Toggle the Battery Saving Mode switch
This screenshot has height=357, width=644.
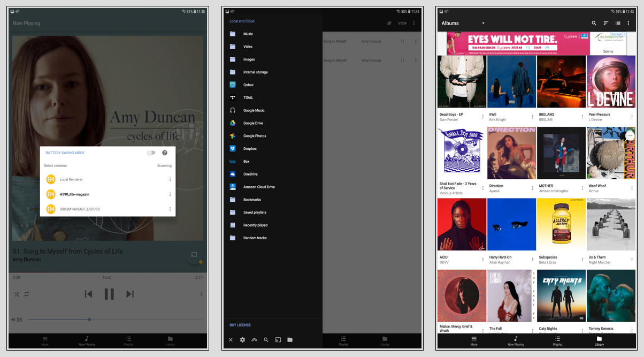[x=151, y=153]
